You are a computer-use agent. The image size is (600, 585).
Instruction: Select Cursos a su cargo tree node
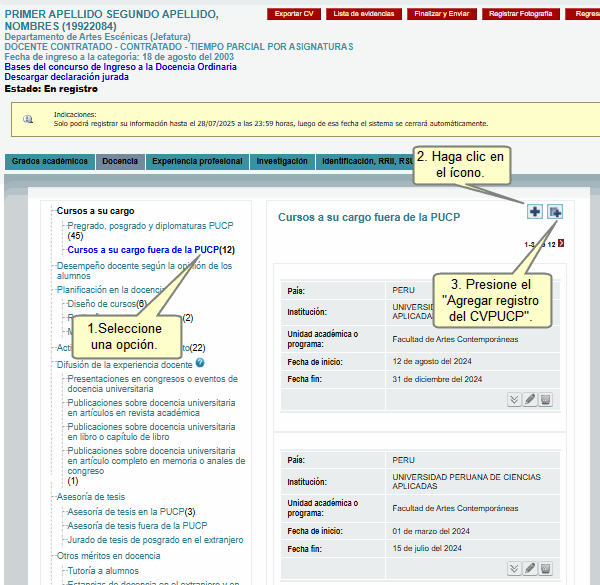tap(95, 211)
